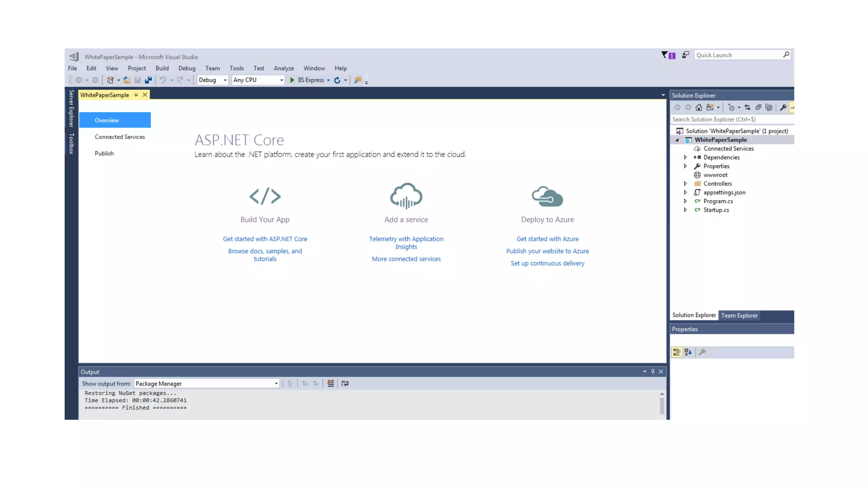Toggle Word Wrap in Output panel
The height and width of the screenshot is (488, 868).
tap(345, 383)
